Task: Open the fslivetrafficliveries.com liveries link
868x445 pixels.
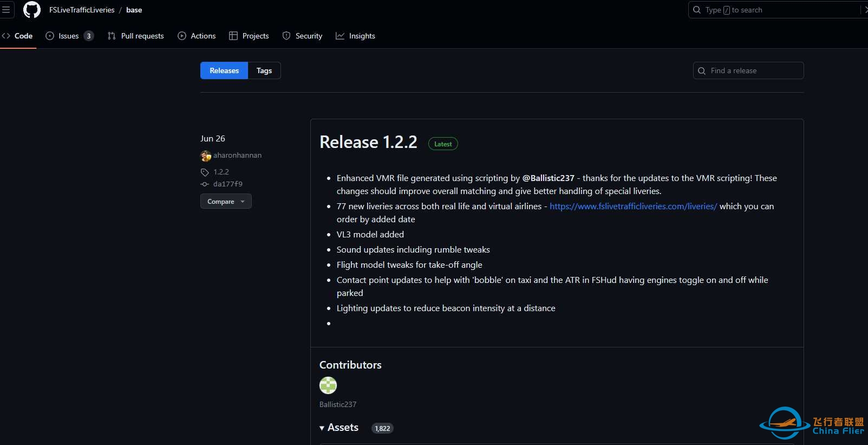Action: [x=634, y=206]
